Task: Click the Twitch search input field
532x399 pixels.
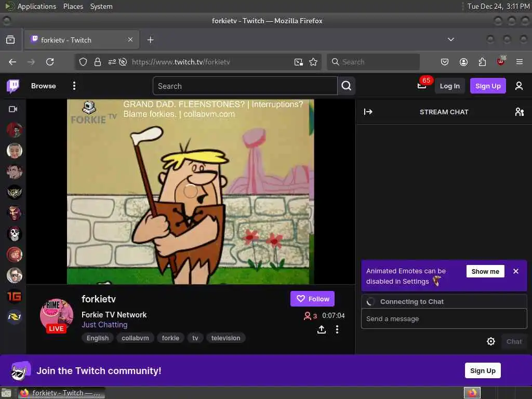Action: coord(245,86)
